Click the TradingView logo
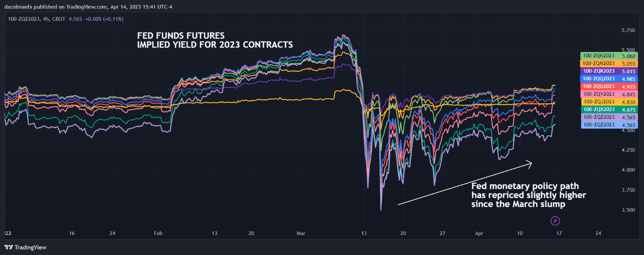The image size is (644, 255). pyautogui.click(x=26, y=247)
